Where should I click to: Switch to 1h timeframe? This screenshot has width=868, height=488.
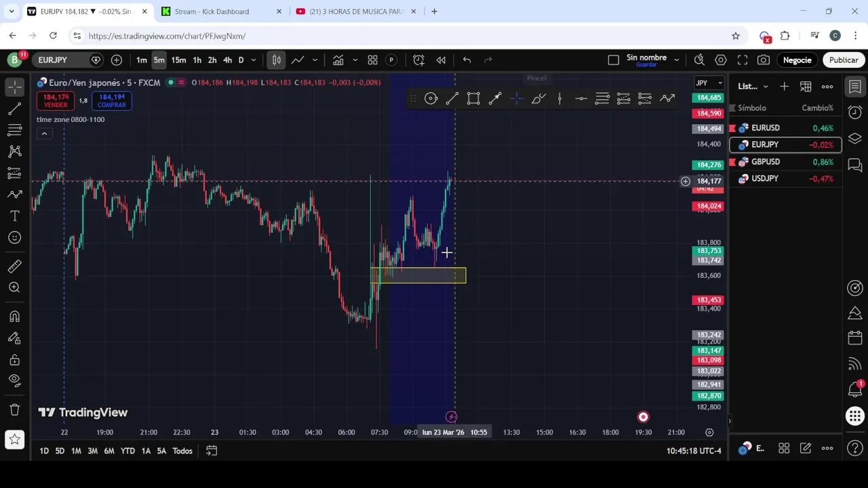click(x=197, y=60)
